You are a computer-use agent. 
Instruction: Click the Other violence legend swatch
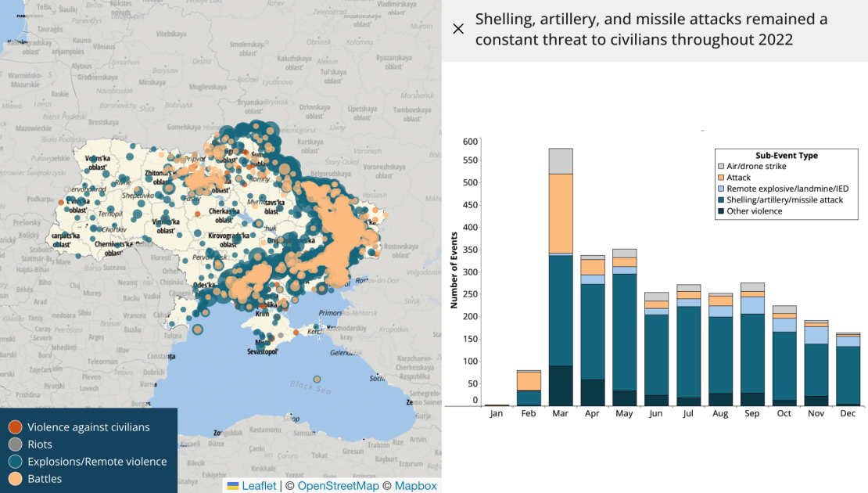click(x=721, y=211)
